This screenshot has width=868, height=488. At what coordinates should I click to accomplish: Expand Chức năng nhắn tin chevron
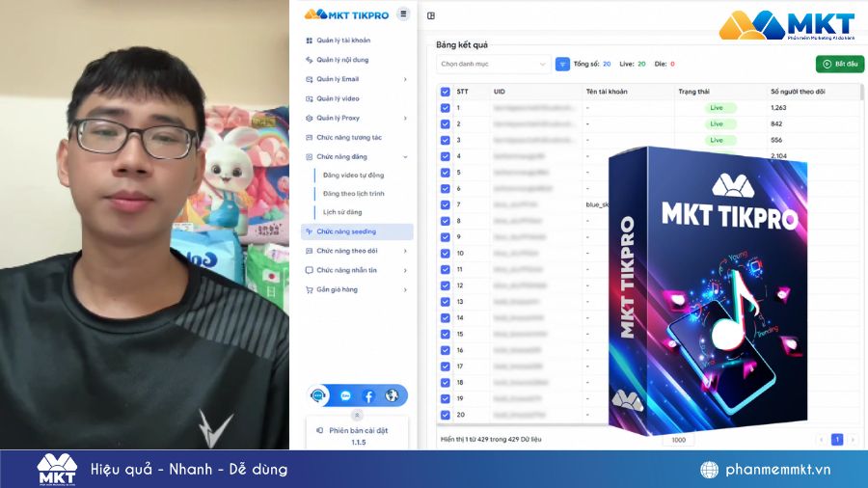pos(405,270)
